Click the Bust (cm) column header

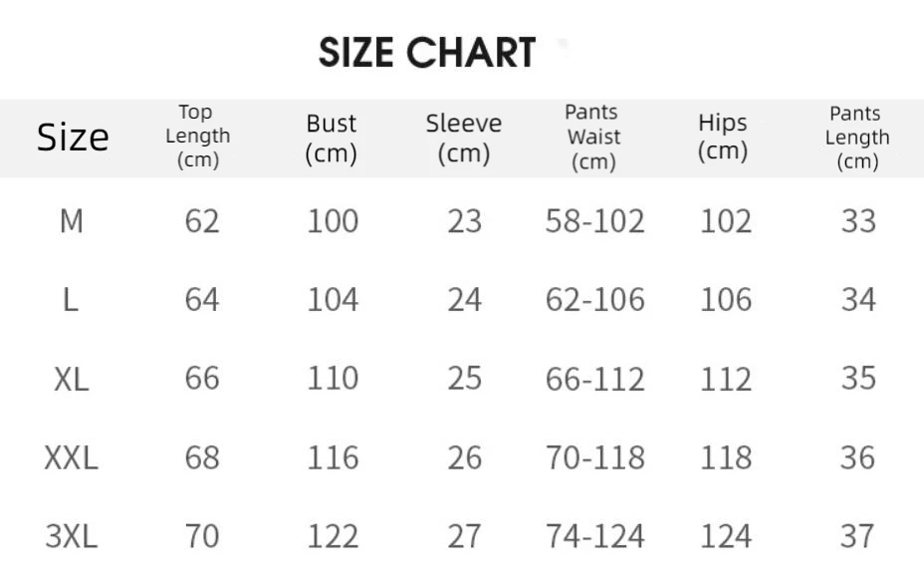click(332, 139)
